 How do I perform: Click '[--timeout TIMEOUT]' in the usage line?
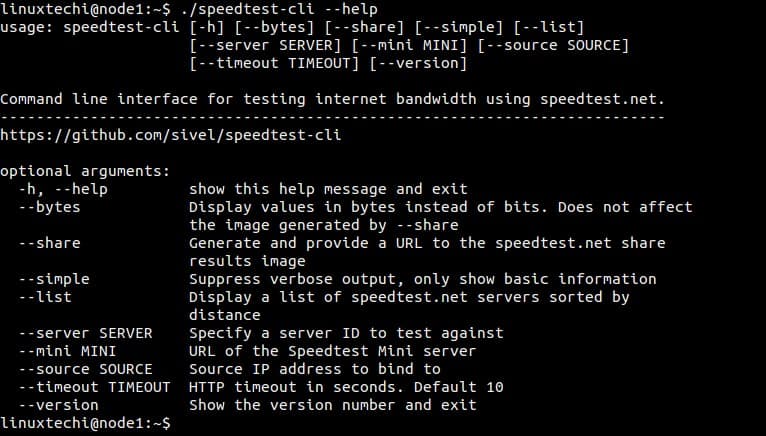point(275,64)
